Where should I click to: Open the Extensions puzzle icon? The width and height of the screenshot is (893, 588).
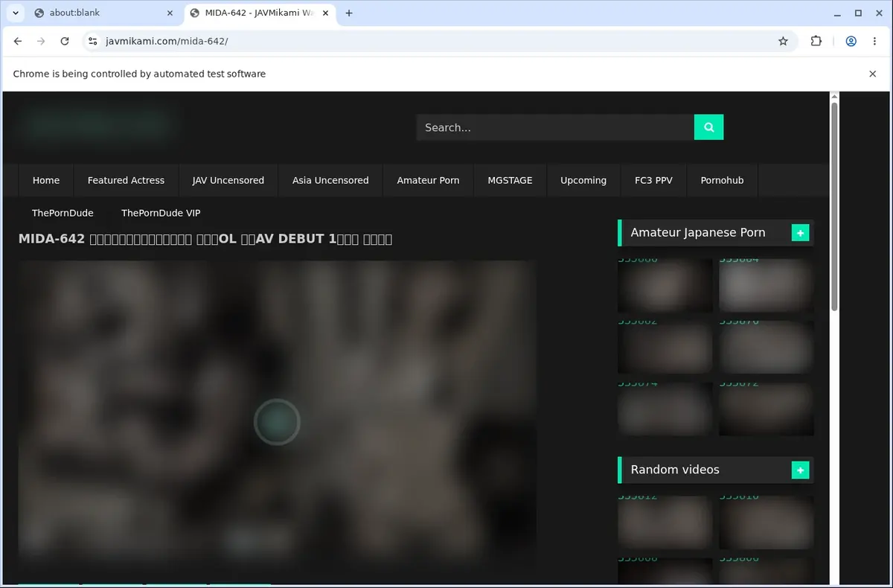816,41
